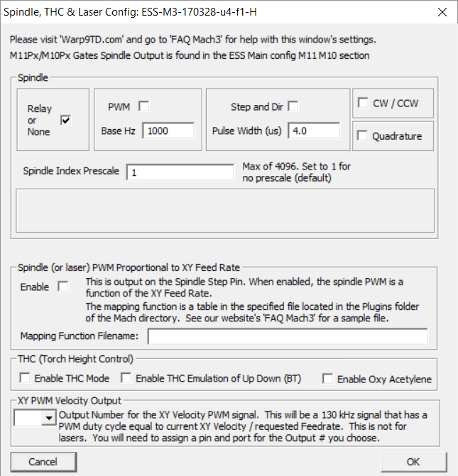Select the Spindle Index Prescale field

(180, 172)
